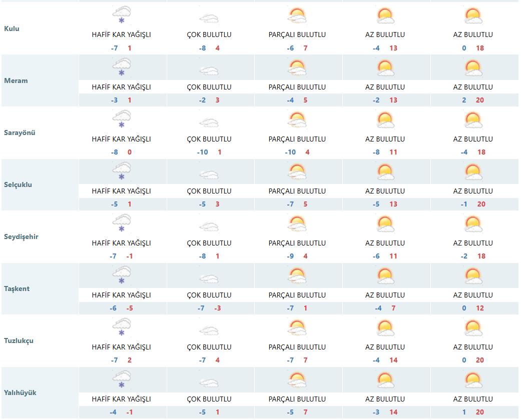Open the Kulu district name
The height and width of the screenshot is (420, 523).
(12, 28)
